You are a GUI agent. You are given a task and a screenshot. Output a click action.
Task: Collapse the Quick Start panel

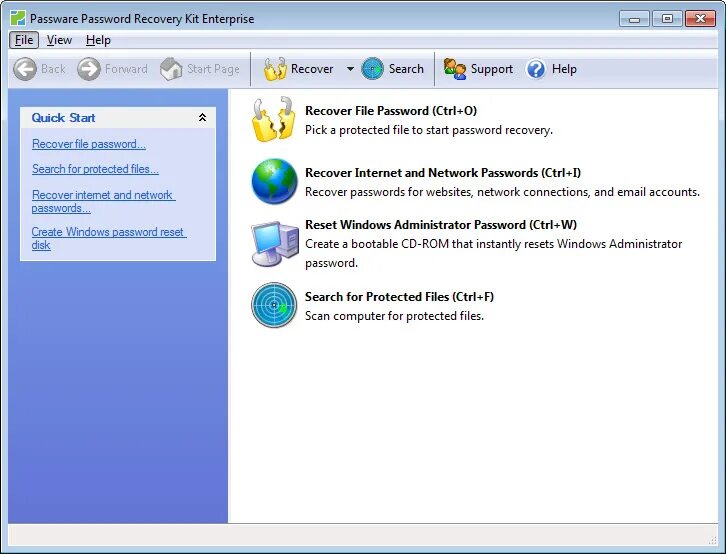coord(202,118)
